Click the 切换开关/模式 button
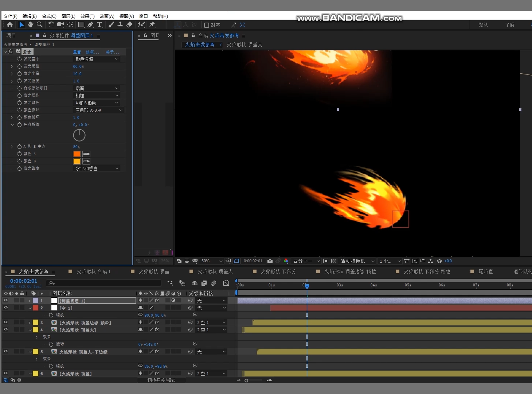532x394 pixels. [x=161, y=380]
